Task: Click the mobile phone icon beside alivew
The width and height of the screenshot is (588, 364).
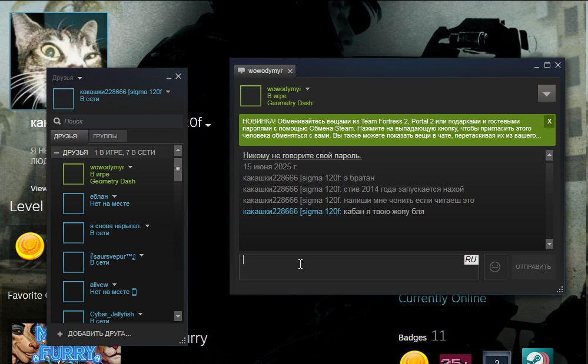Action: pyautogui.click(x=134, y=292)
